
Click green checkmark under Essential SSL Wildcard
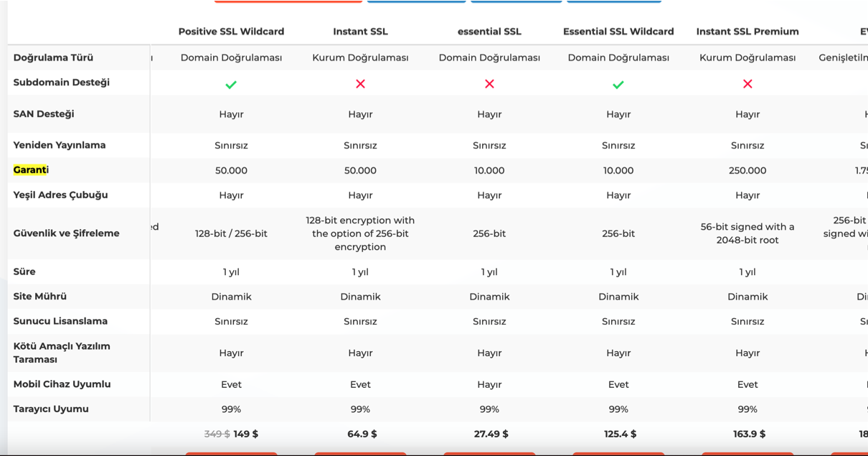(618, 84)
